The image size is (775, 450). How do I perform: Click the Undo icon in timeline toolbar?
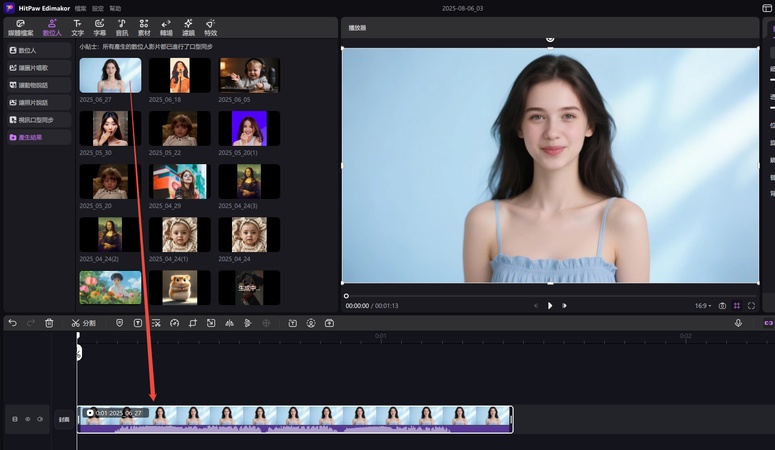[12, 323]
